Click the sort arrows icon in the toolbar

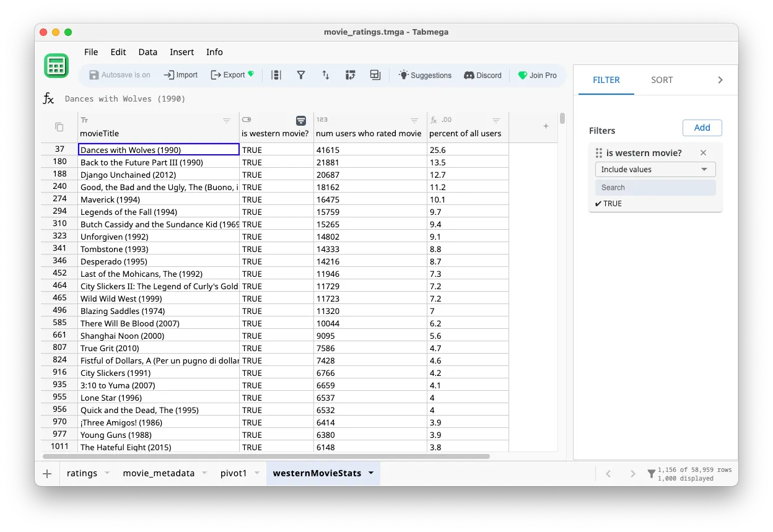326,75
